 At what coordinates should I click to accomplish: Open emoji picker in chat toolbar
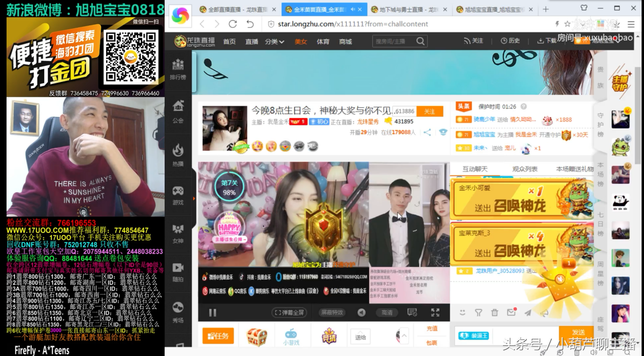coord(462,313)
